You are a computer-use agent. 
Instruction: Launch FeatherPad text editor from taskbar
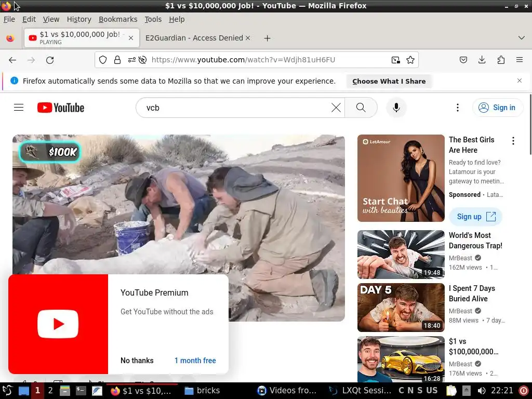click(x=97, y=391)
